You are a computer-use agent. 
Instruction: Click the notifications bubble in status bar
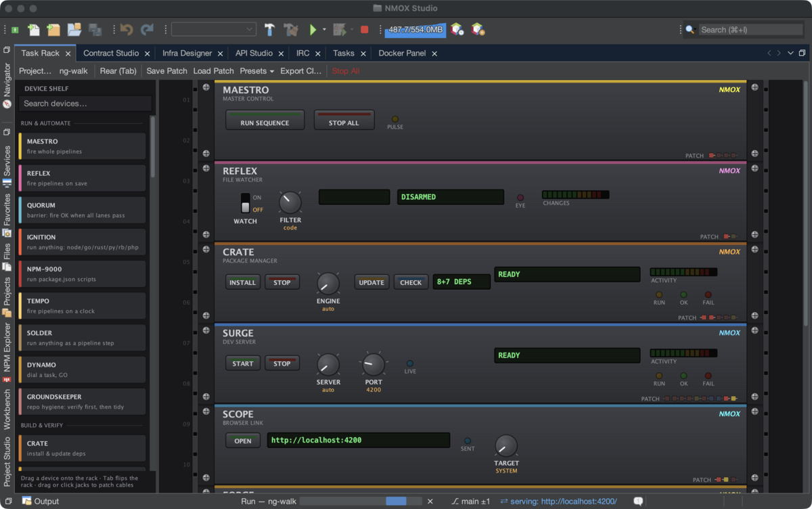pyautogui.click(x=638, y=502)
